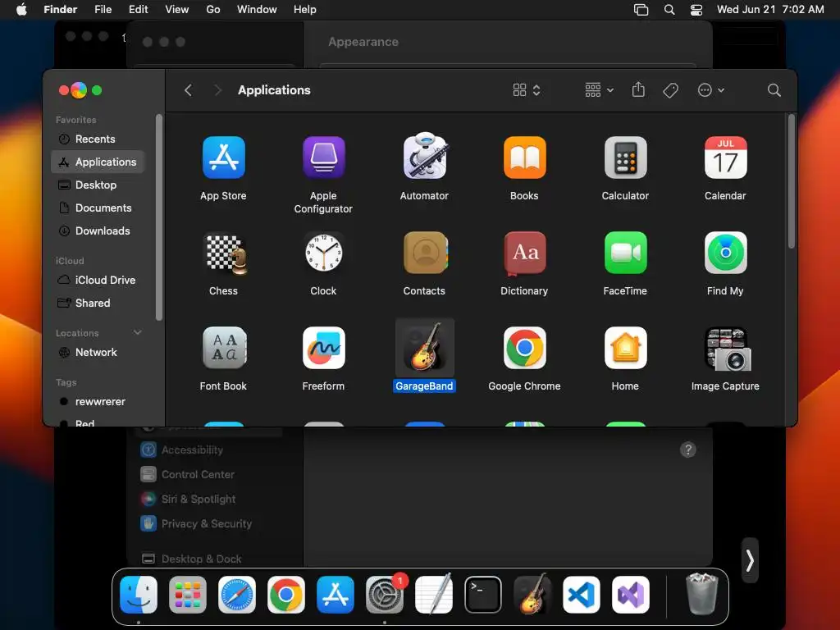Open the Trash in the Dock
The image size is (840, 630).
point(702,594)
